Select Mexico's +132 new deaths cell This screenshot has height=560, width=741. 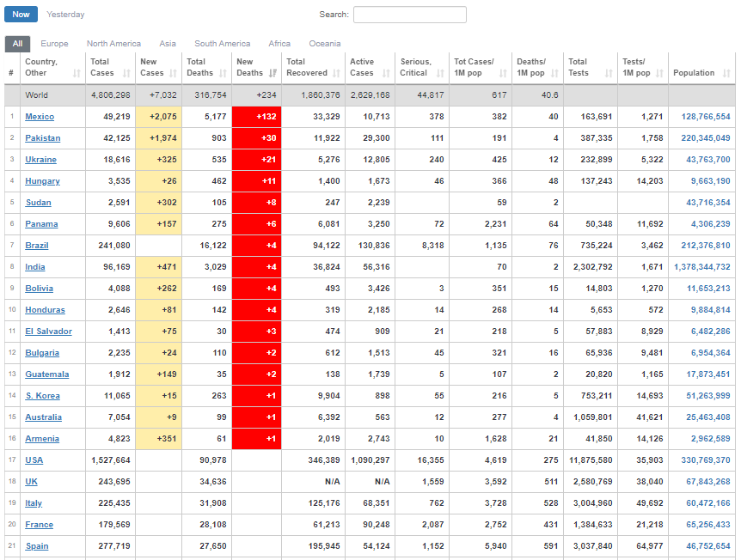[257, 117]
